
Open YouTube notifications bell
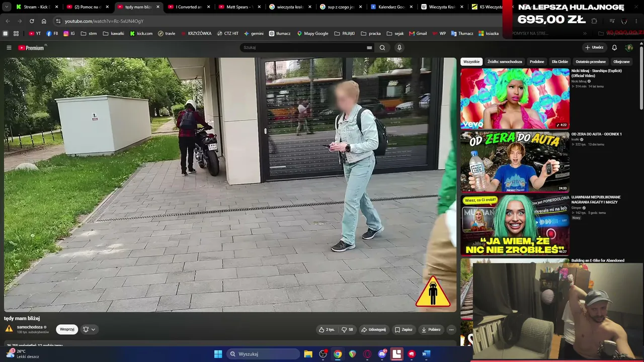tap(614, 48)
